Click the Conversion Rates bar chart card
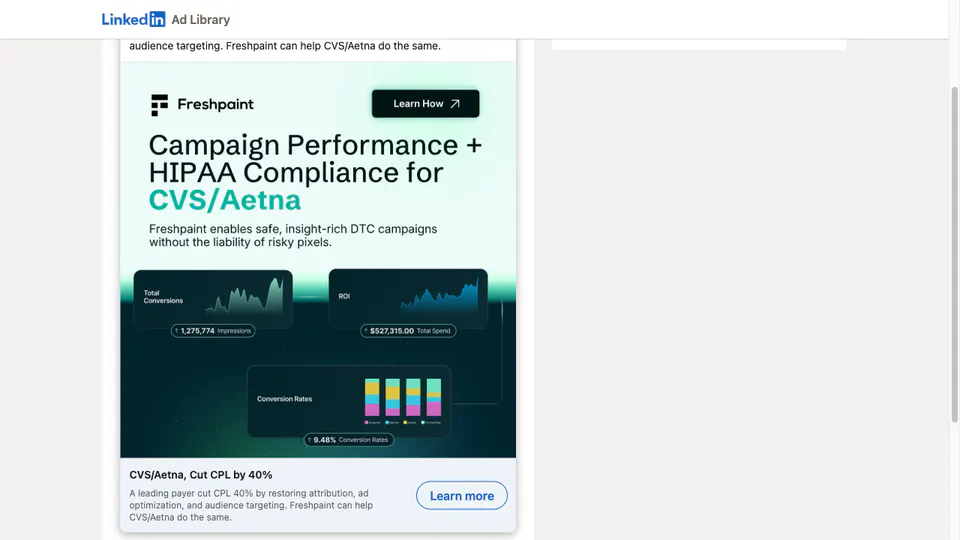Image resolution: width=960 pixels, height=540 pixels. pyautogui.click(x=349, y=400)
